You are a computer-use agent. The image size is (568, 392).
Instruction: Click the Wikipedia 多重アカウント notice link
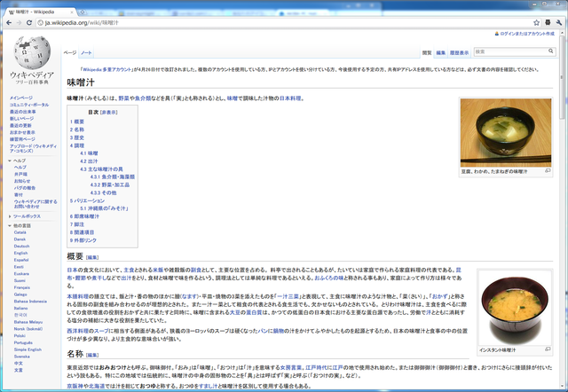click(x=106, y=69)
